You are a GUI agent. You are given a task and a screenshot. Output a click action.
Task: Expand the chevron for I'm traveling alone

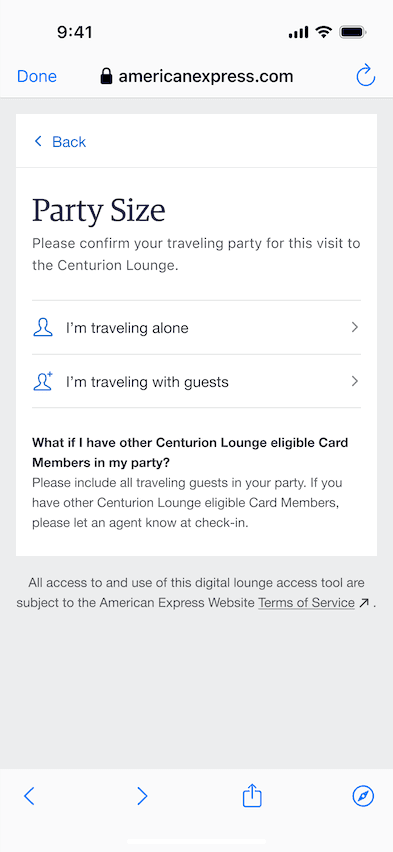(354, 327)
